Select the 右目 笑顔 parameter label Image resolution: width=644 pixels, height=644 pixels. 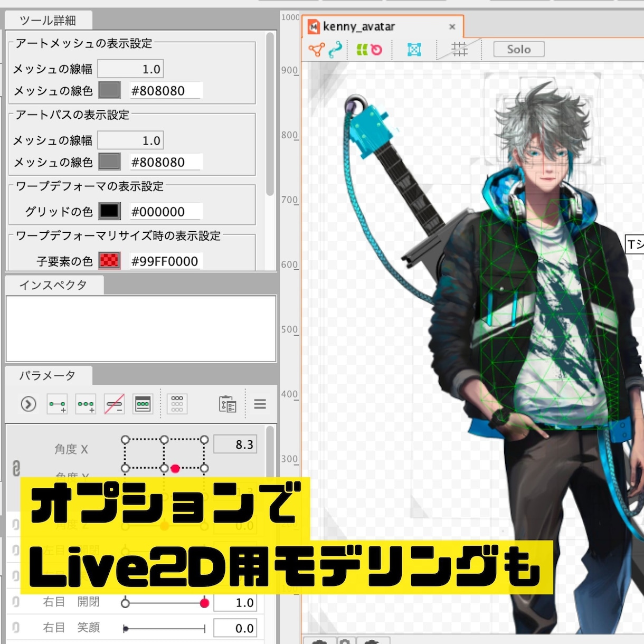[x=71, y=628]
